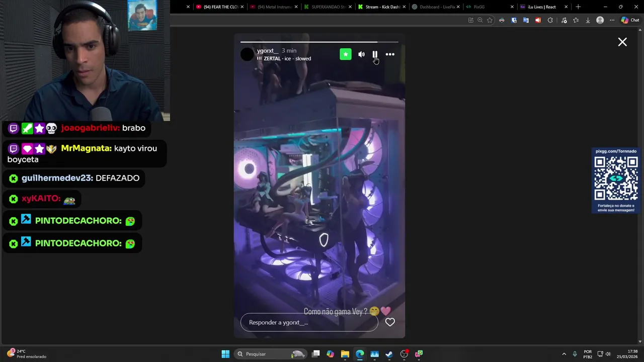Click the microphone icon in system tray
The height and width of the screenshot is (362, 644).
575,354
